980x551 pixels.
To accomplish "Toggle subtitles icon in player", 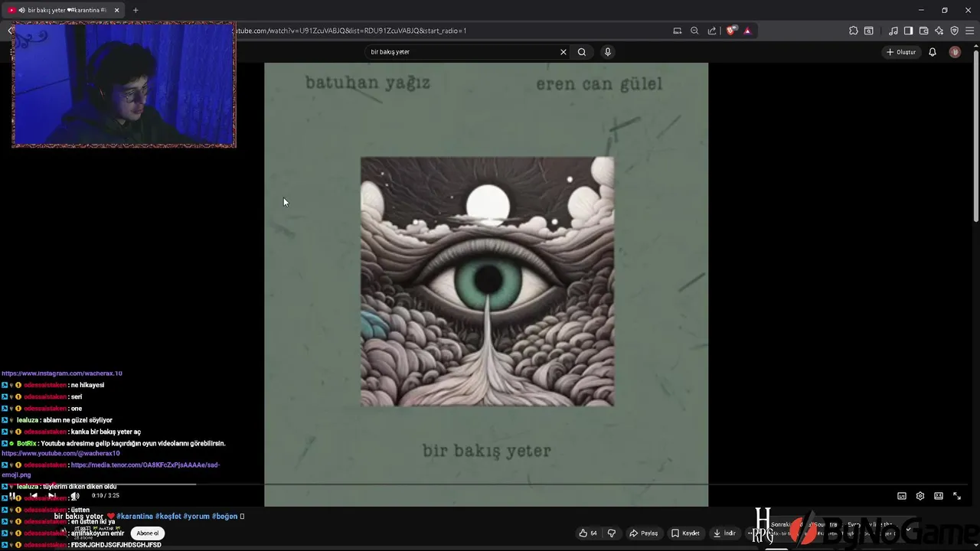I will [902, 496].
